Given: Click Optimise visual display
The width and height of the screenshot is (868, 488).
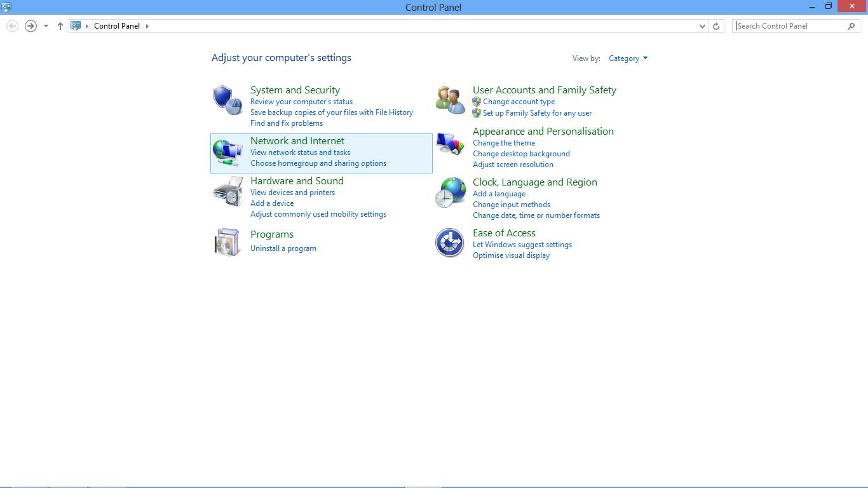Looking at the screenshot, I should (x=511, y=255).
